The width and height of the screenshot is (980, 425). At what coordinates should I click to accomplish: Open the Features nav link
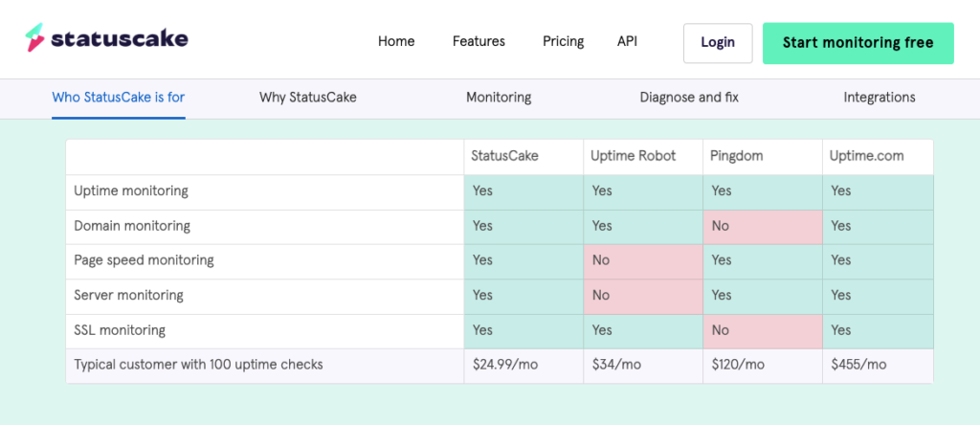tap(479, 42)
